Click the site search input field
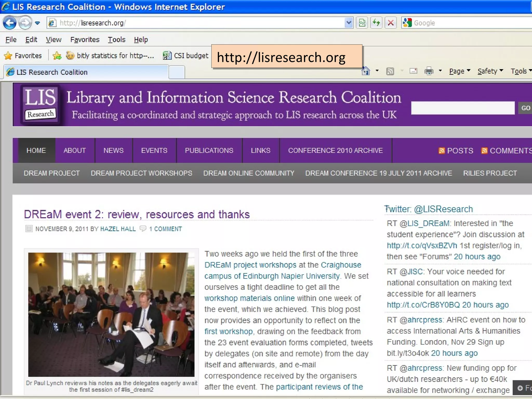 coord(463,108)
